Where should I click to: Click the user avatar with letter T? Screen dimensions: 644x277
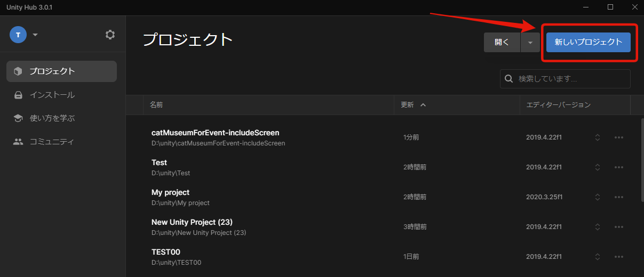(18, 35)
